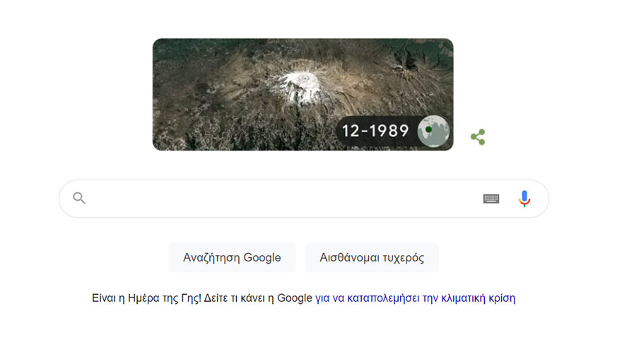Click the green share icon beside the doodle

[x=478, y=137]
